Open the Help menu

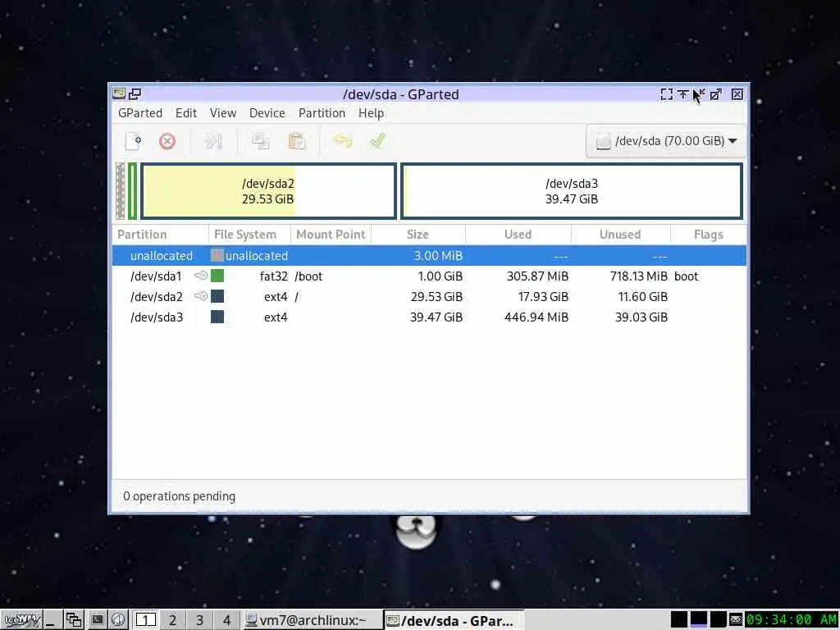tap(371, 113)
